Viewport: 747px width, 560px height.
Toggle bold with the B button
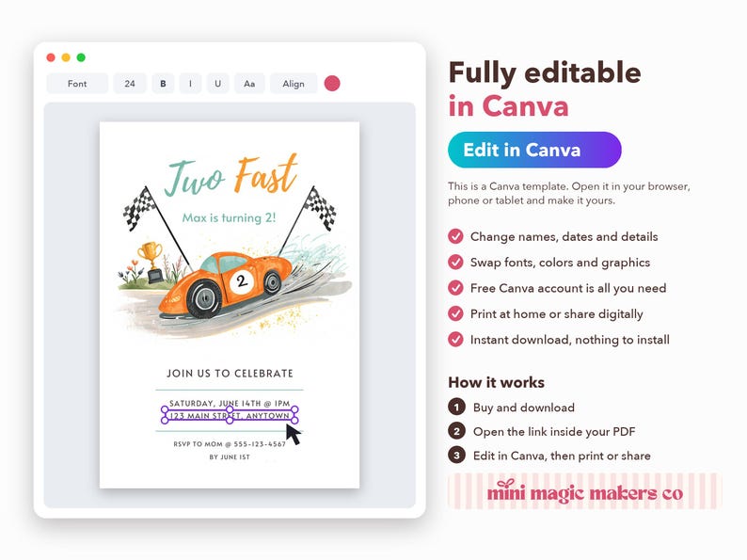coord(163,84)
